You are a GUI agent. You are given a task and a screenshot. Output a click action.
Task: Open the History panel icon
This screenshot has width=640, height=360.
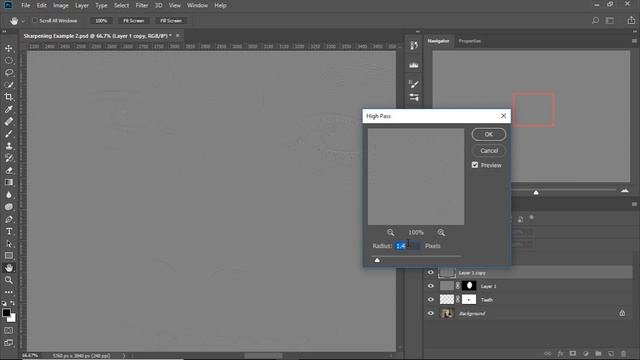[x=414, y=45]
